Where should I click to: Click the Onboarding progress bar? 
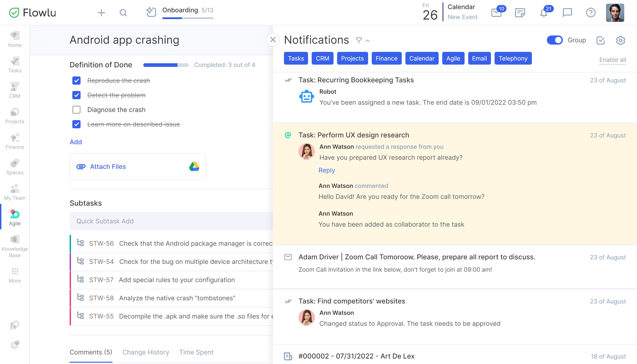(x=187, y=18)
